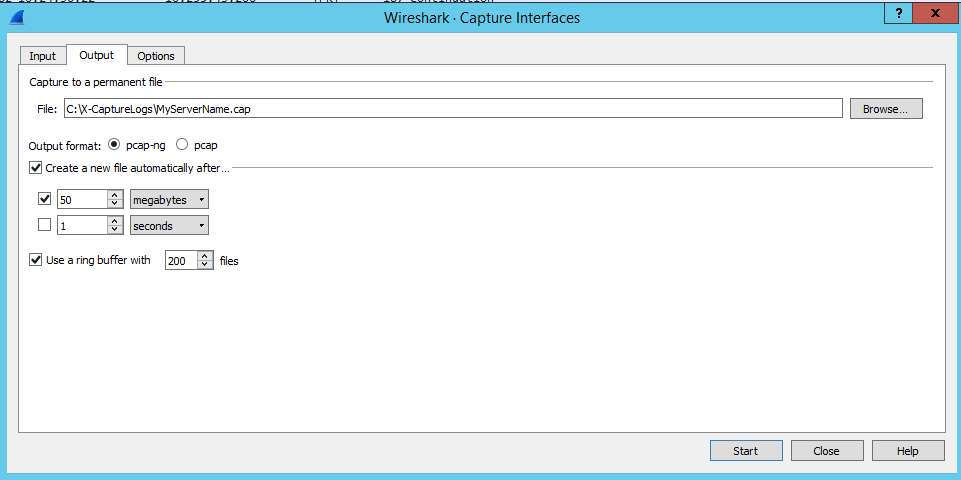Image resolution: width=961 pixels, height=480 pixels.
Task: Open the seconds unit dropdown
Action: tap(169, 226)
